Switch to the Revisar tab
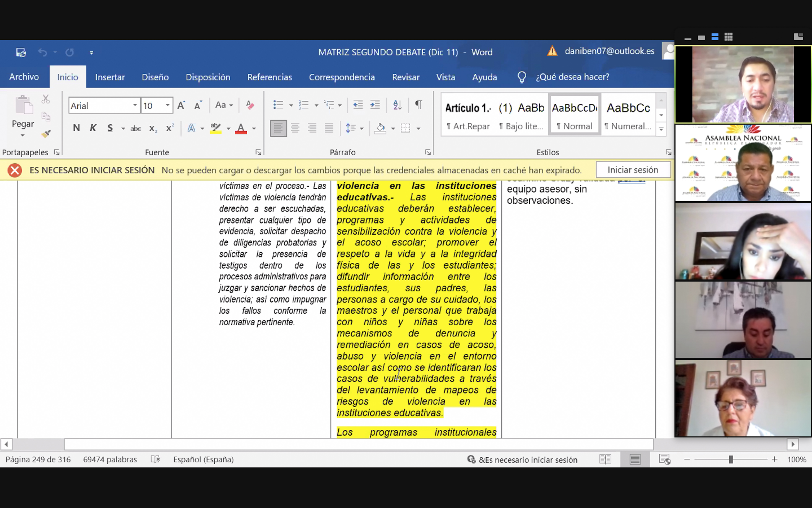812x508 pixels. 406,77
